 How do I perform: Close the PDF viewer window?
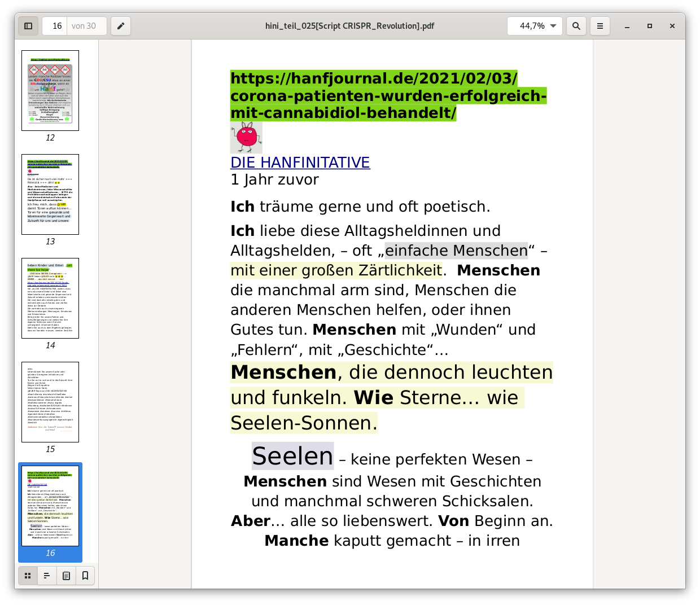click(672, 26)
